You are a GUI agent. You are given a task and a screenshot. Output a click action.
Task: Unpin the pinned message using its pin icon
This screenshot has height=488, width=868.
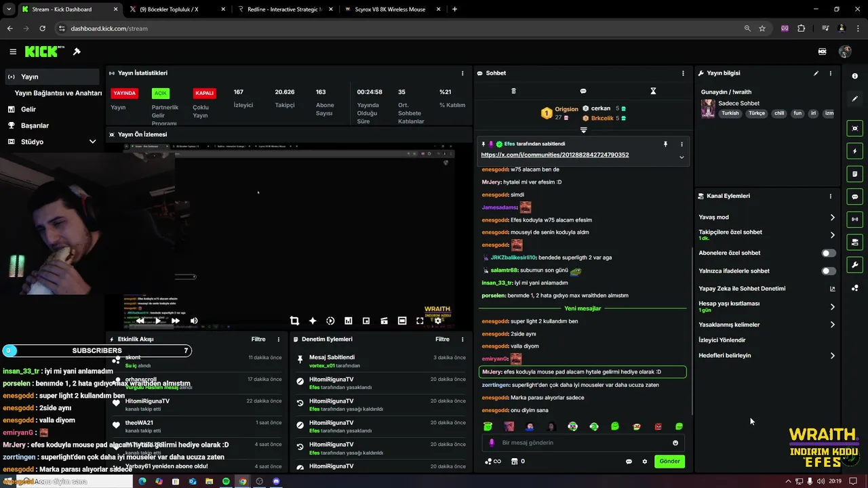click(665, 144)
